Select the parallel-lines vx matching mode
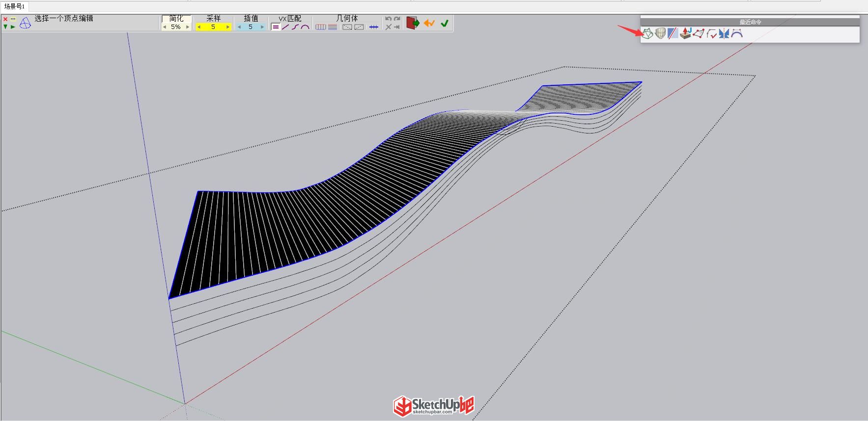Screen dimensions: 868x421 click(276, 27)
